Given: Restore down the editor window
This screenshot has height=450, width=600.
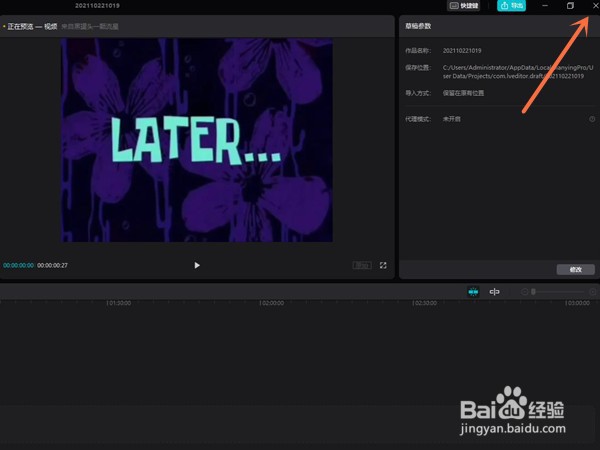Looking at the screenshot, I should tap(570, 6).
